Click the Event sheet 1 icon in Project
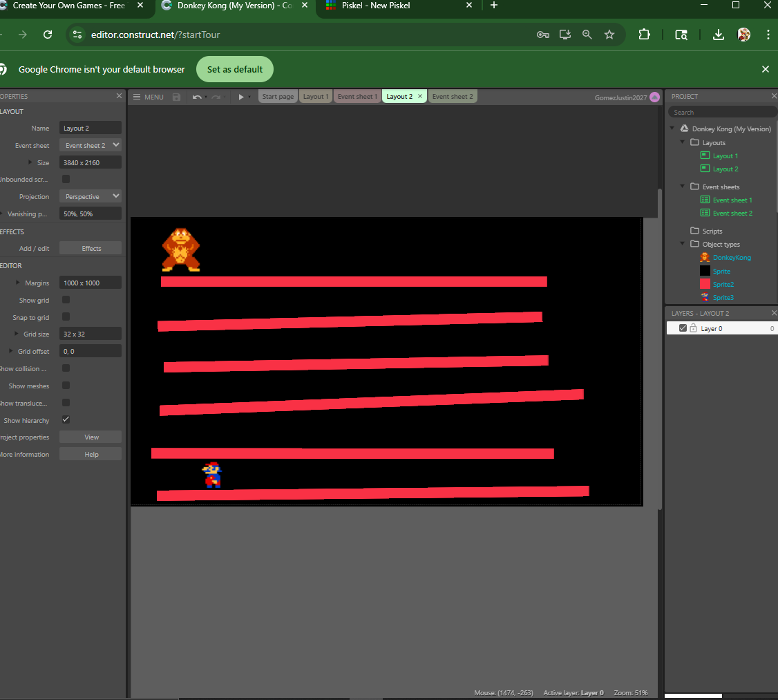 [705, 200]
